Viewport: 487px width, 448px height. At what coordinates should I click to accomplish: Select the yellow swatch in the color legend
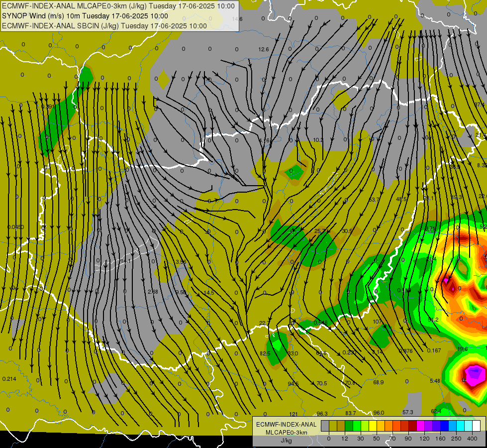click(373, 426)
